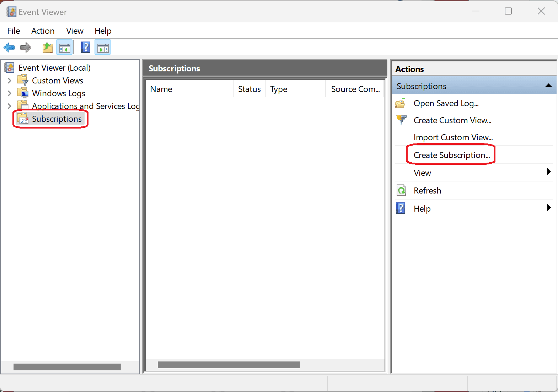Click the console tree horizontal scrollbar
The image size is (558, 392).
[x=67, y=367]
